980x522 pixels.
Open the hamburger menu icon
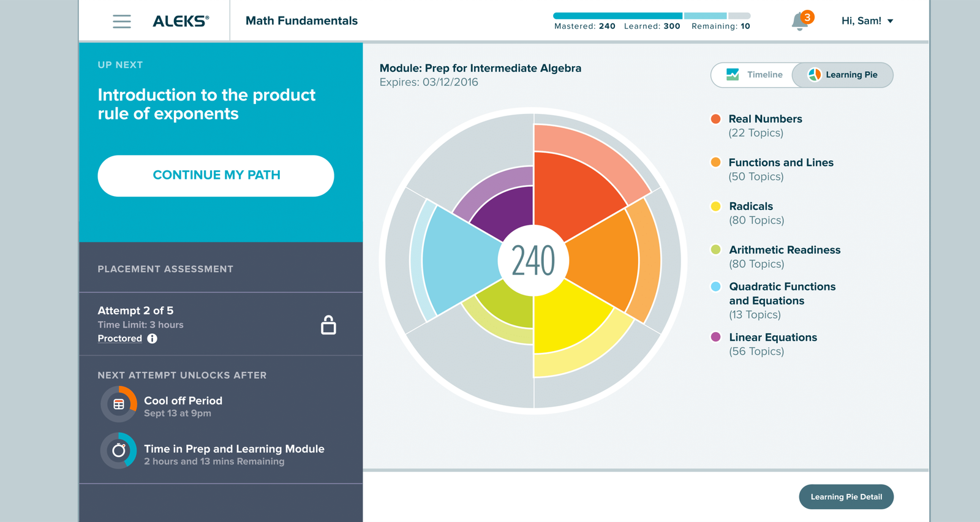122,21
